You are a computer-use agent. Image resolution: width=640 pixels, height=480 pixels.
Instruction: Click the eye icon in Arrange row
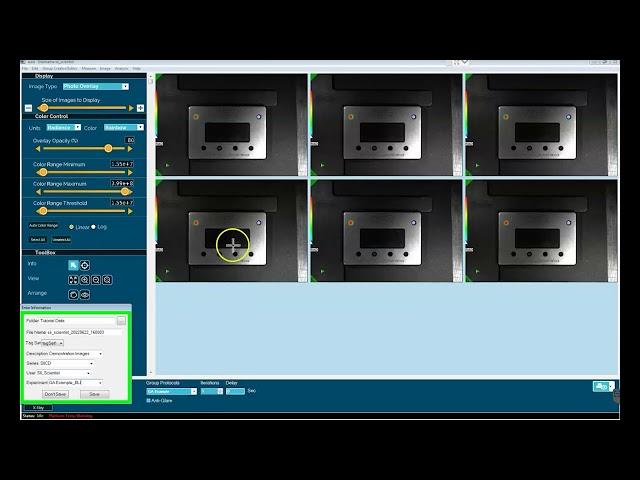click(85, 295)
